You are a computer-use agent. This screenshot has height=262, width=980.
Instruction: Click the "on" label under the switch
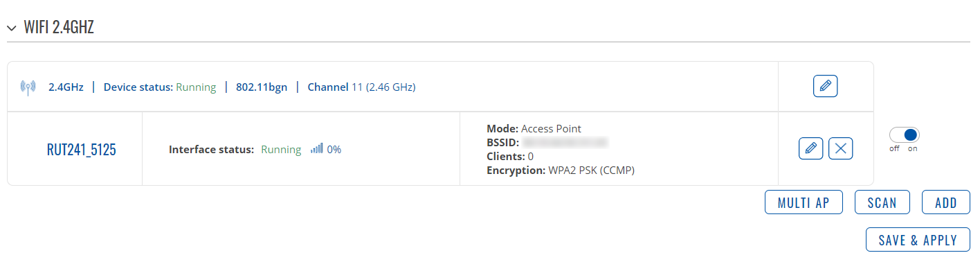pyautogui.click(x=913, y=149)
